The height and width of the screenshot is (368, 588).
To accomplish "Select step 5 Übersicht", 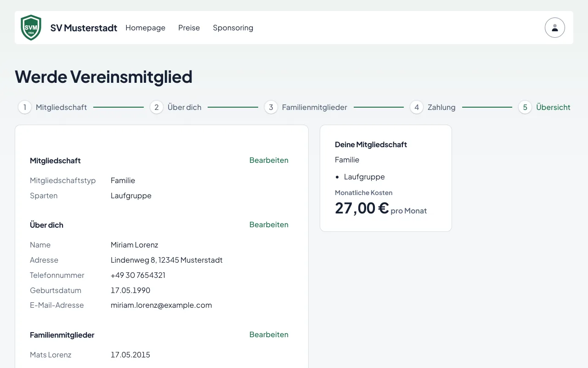I will tap(544, 107).
